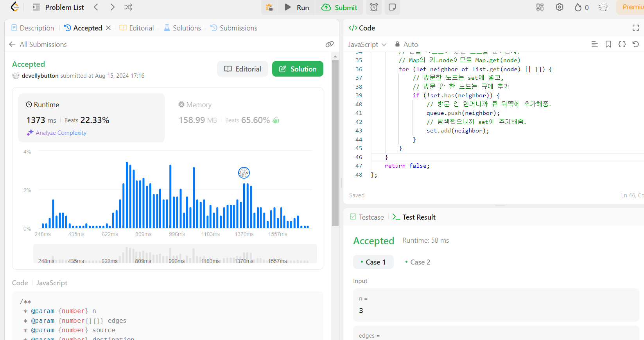Click the format code lines icon
The height and width of the screenshot is (340, 644).
(x=595, y=44)
